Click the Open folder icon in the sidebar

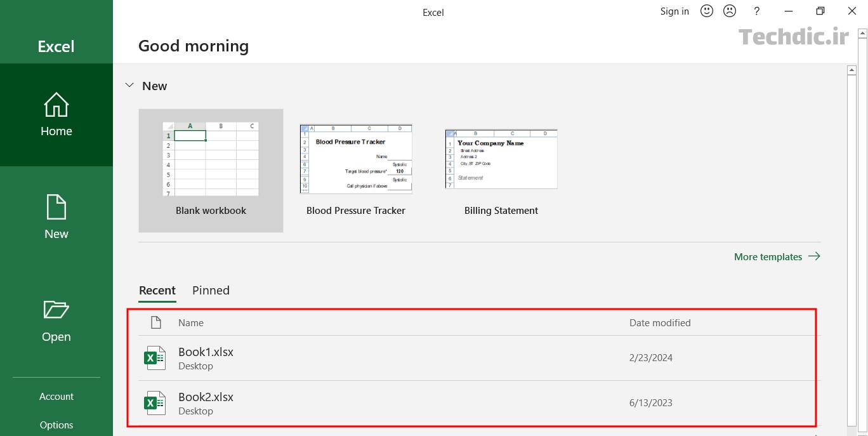(56, 309)
